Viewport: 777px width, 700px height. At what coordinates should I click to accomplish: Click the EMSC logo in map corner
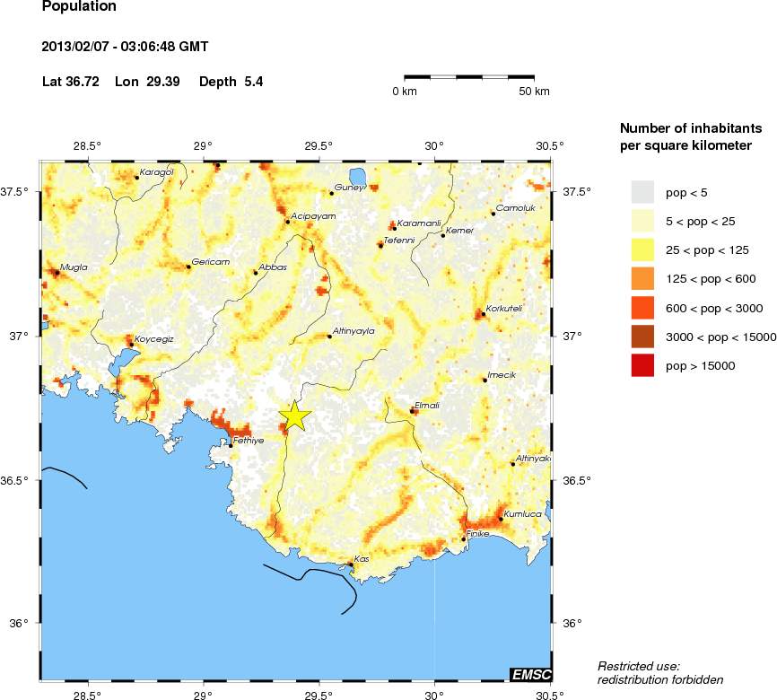[x=529, y=674]
